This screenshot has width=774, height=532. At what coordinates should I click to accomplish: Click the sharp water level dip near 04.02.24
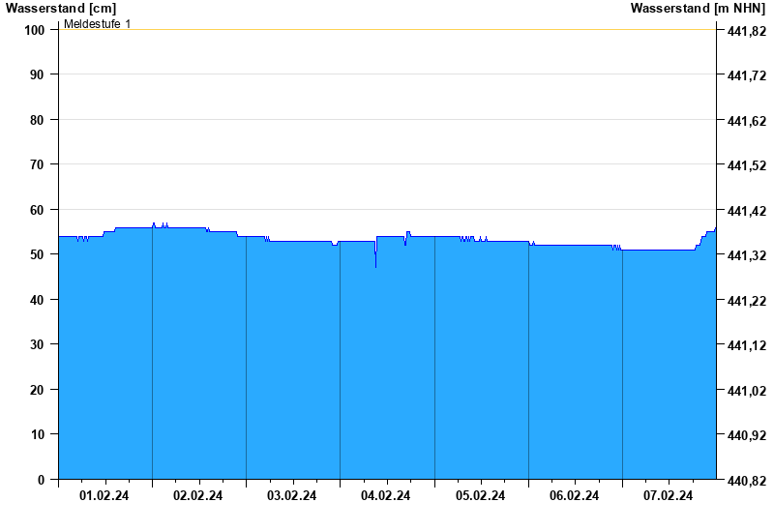375,261
